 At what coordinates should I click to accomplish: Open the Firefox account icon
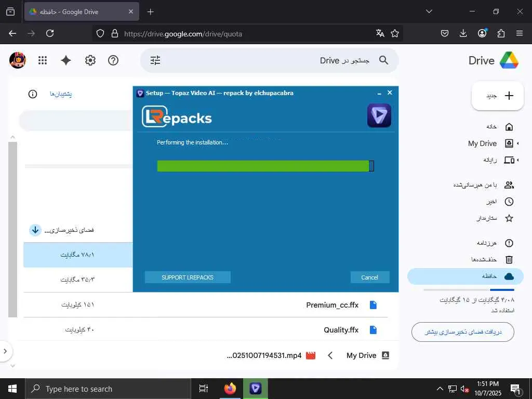tap(482, 33)
